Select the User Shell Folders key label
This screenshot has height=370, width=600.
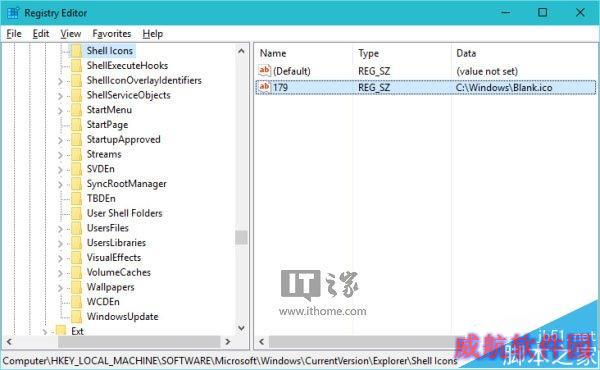tap(124, 213)
